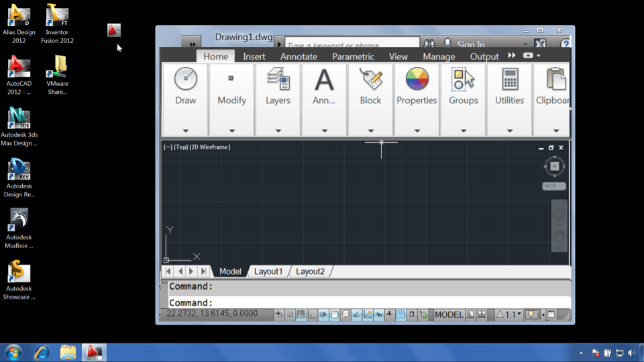Toggle Object Snap Tracking in status bar
The height and width of the screenshot is (362, 644).
tap(356, 315)
